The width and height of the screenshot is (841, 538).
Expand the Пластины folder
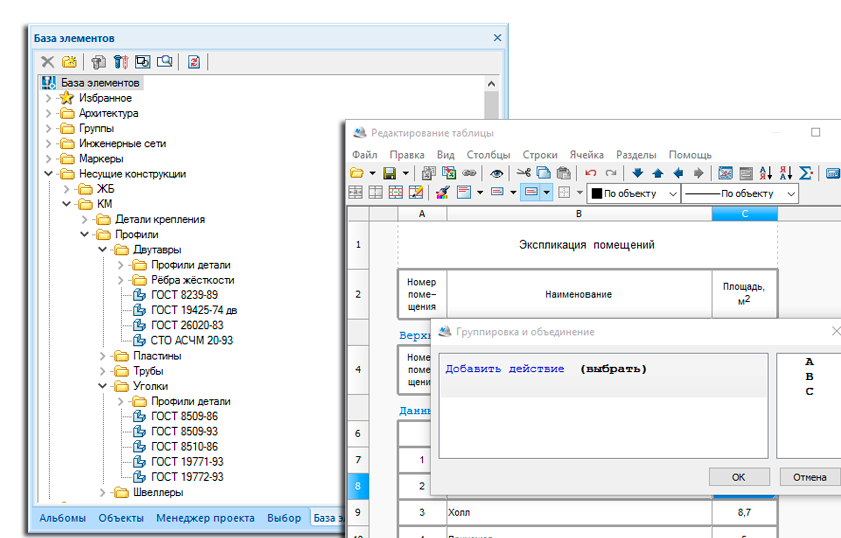[x=102, y=356]
